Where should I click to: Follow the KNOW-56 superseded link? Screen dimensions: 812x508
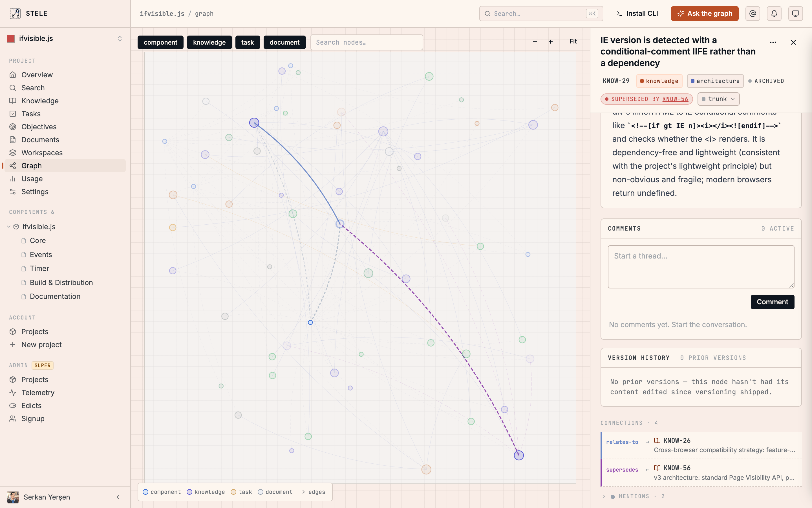click(675, 99)
